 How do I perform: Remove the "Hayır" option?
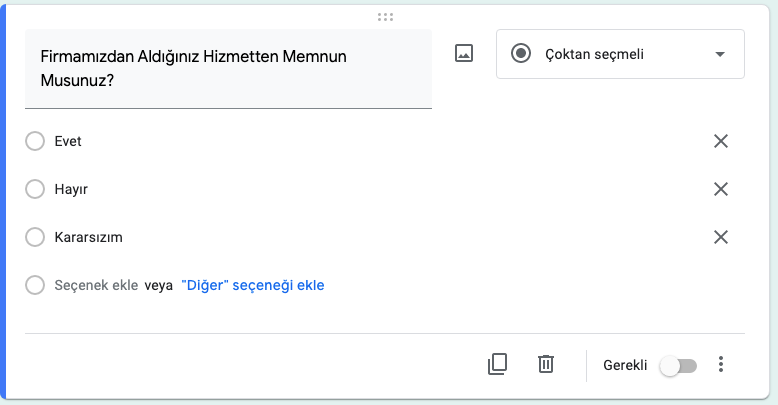click(x=720, y=189)
